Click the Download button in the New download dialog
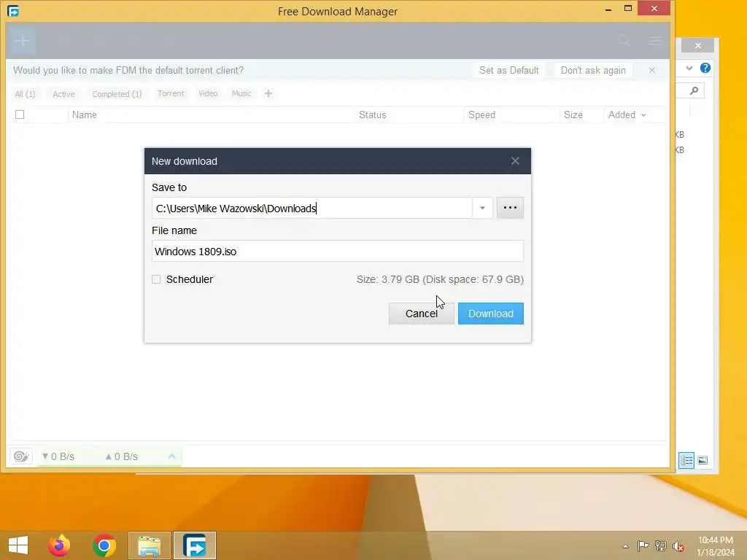The width and height of the screenshot is (747, 560). tap(490, 314)
